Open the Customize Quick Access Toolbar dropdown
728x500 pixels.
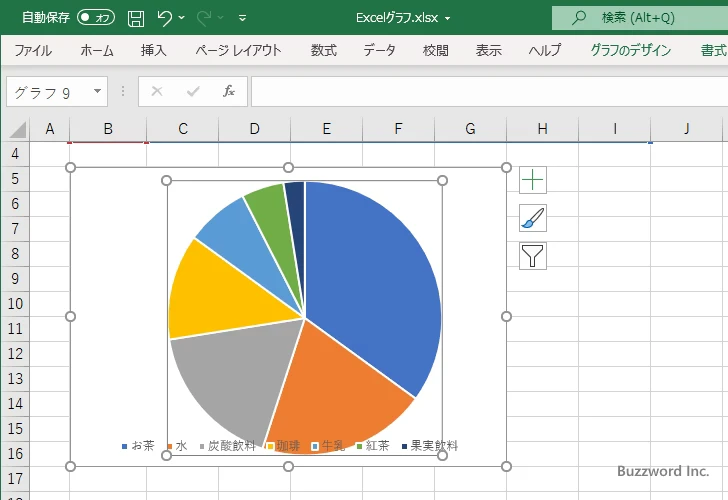(242, 18)
